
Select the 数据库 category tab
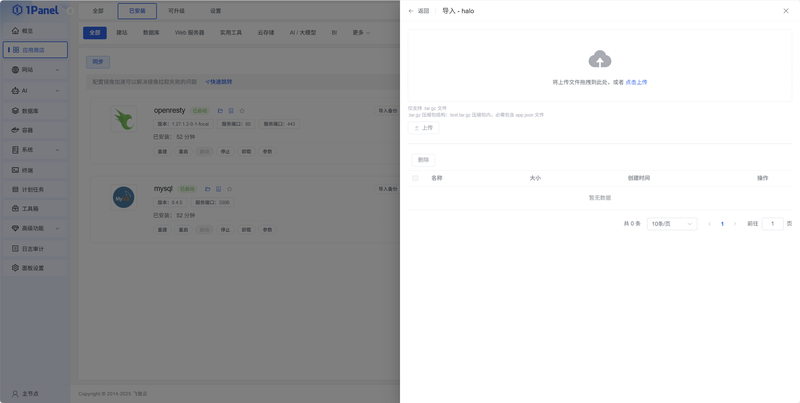[x=151, y=33]
